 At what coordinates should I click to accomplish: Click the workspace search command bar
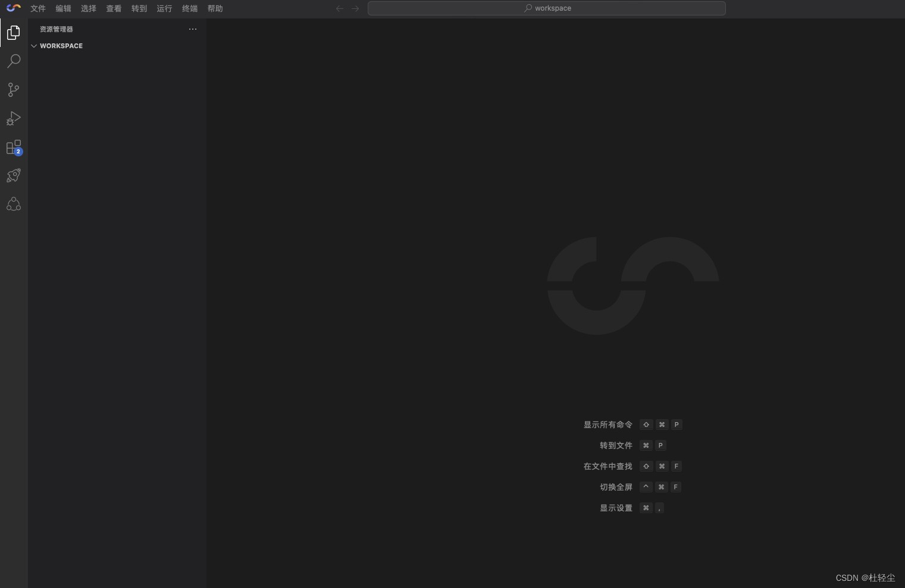(547, 8)
